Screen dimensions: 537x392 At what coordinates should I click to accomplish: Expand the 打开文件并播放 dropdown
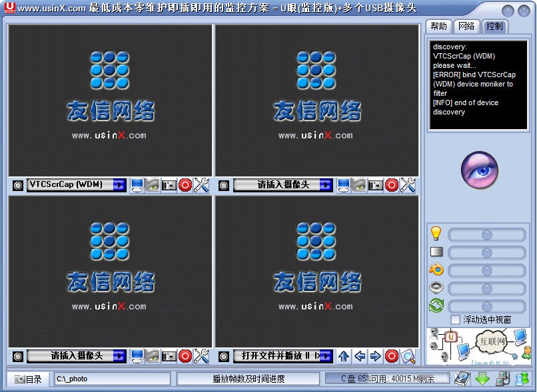point(326,356)
